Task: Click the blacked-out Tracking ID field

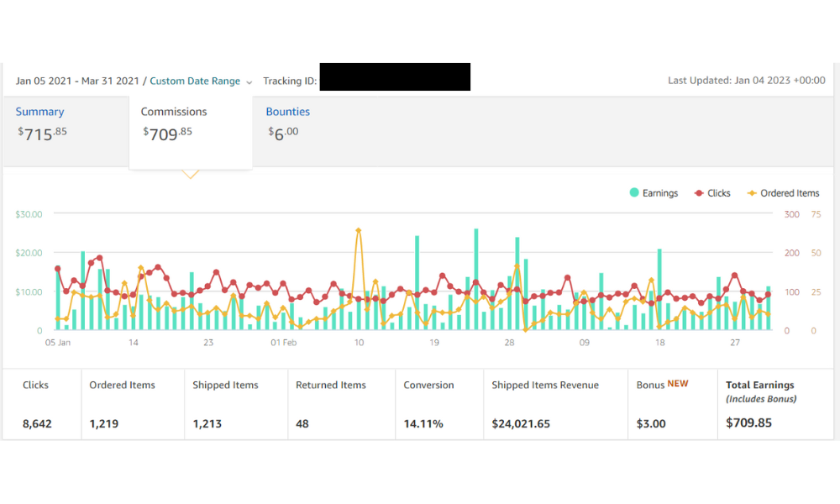Action: point(395,76)
